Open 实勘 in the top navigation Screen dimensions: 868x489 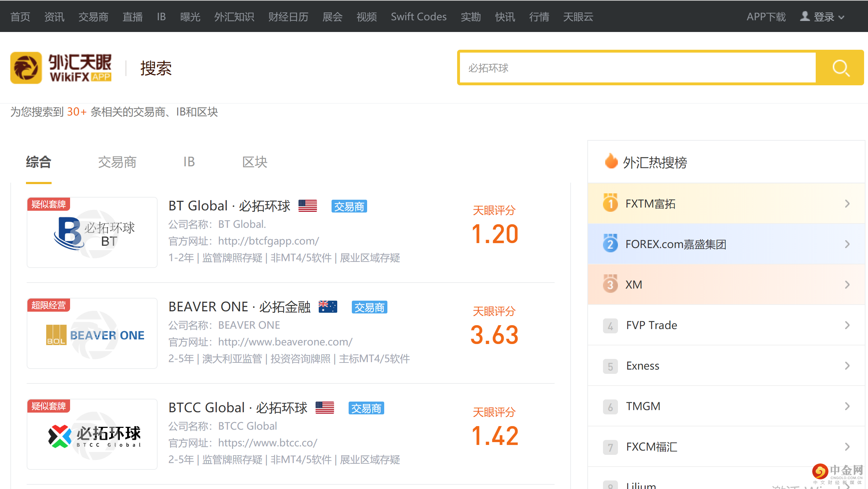tap(471, 17)
